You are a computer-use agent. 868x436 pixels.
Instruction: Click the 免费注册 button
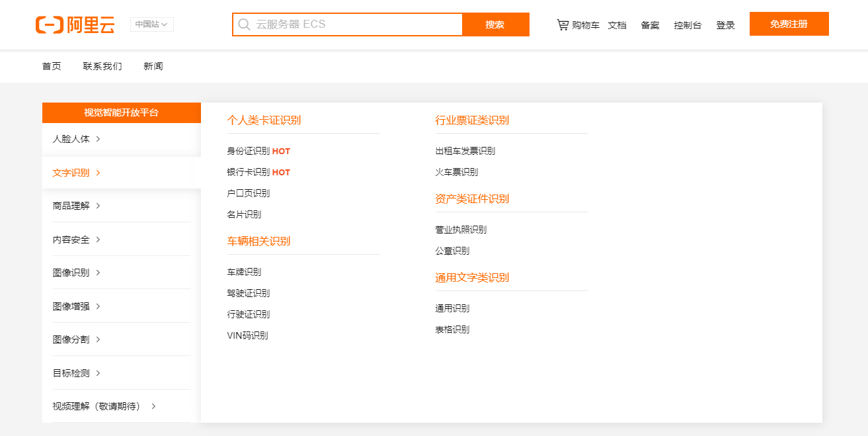coord(789,24)
